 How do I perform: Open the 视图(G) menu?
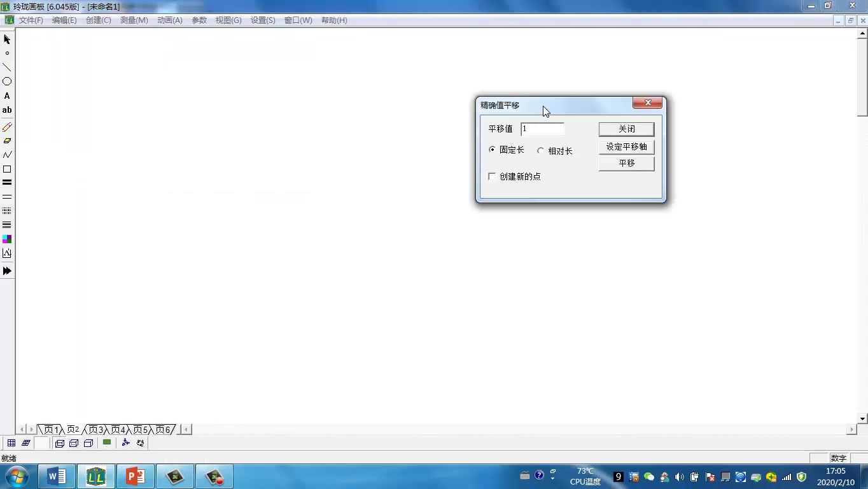coord(228,20)
